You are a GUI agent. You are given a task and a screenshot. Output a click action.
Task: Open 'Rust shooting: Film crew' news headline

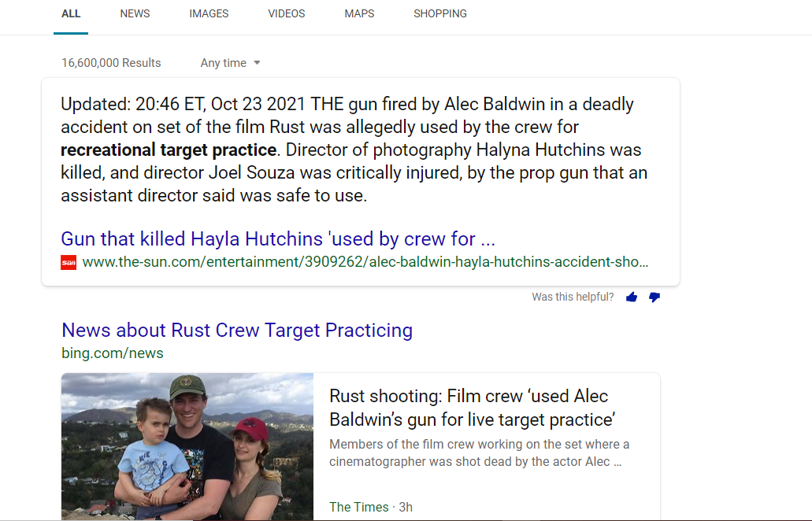473,408
